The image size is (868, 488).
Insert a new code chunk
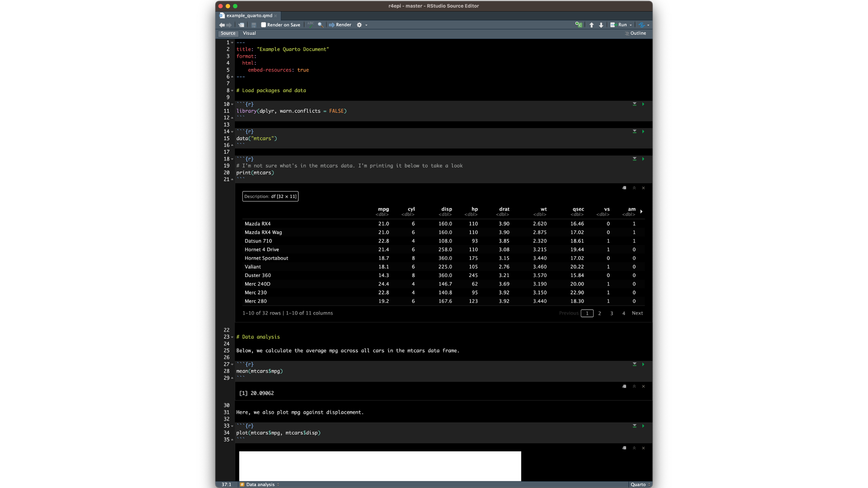(579, 25)
